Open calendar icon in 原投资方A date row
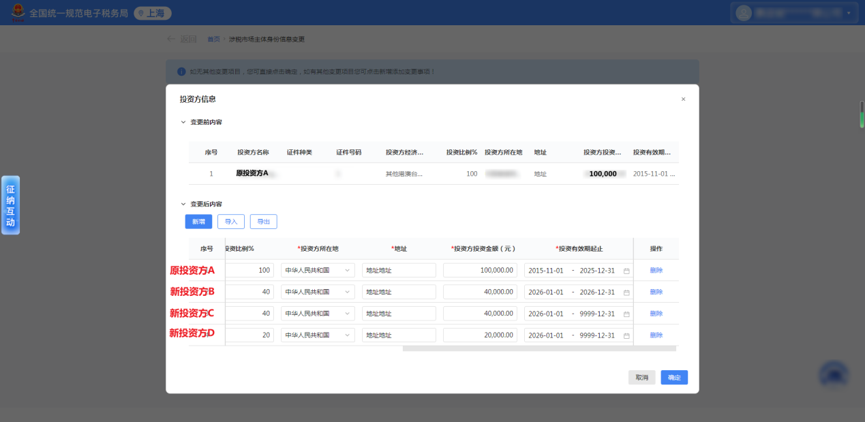 (626, 271)
